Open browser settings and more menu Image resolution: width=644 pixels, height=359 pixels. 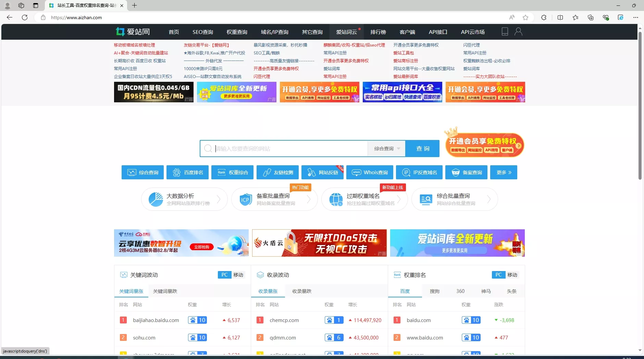(635, 17)
